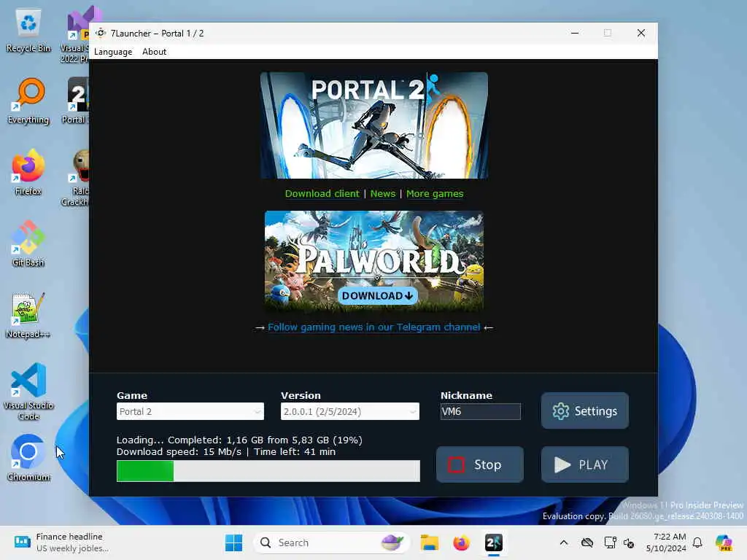
Task: Expand the Game dropdown showing Portal 2
Action: click(x=190, y=411)
